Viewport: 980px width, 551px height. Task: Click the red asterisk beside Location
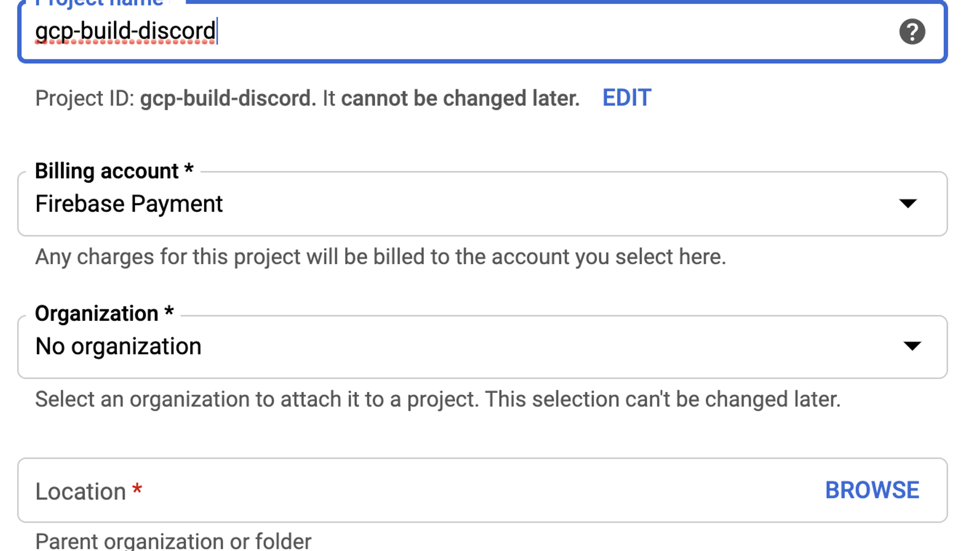pos(137,489)
